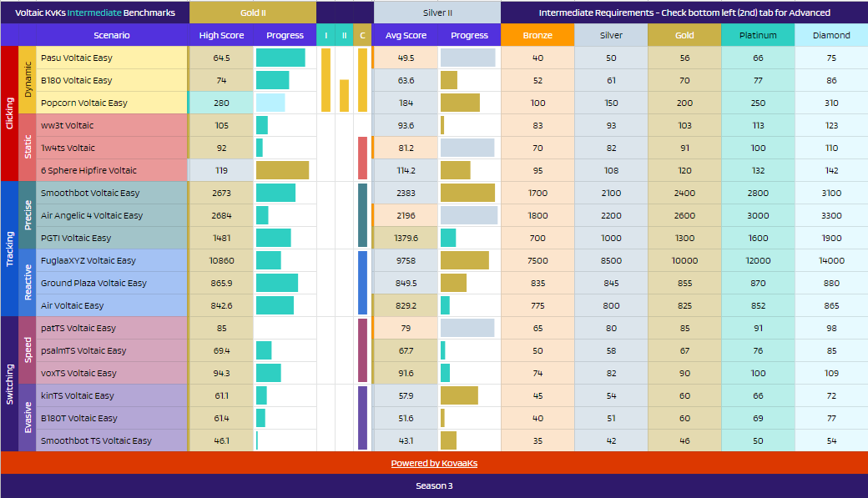Select the Pasu Voltaic Easy scenario
This screenshot has height=498, width=868.
[x=111, y=58]
